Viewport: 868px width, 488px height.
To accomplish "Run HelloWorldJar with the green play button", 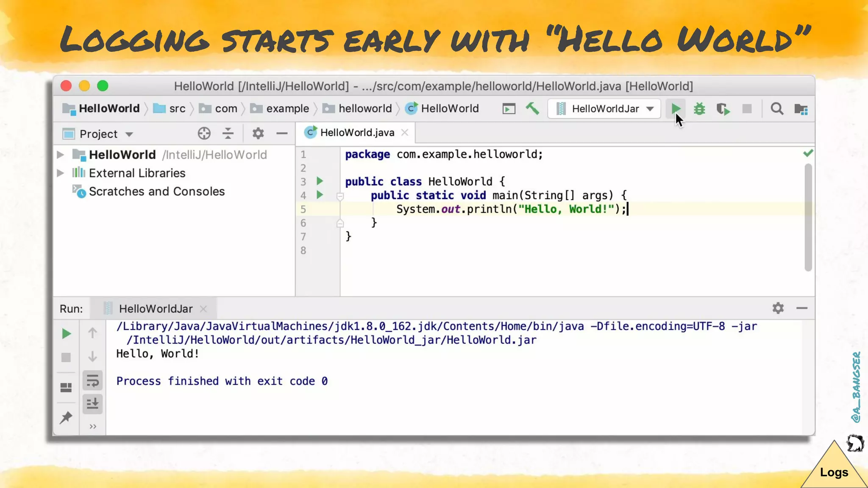I will (x=676, y=109).
